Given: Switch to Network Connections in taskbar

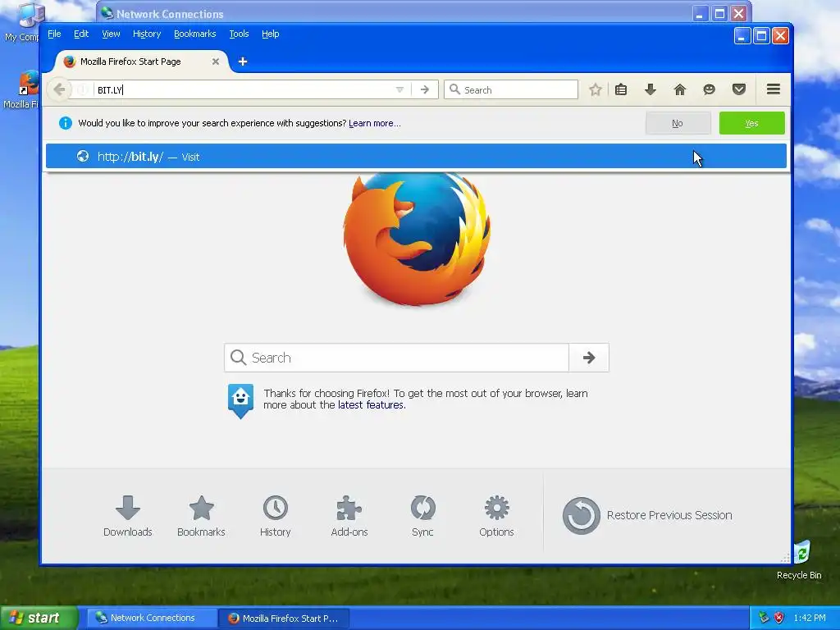Looking at the screenshot, I should pos(152,619).
